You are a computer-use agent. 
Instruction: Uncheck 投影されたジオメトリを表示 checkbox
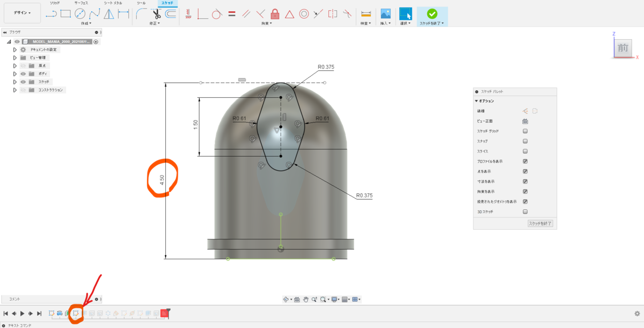pos(525,202)
